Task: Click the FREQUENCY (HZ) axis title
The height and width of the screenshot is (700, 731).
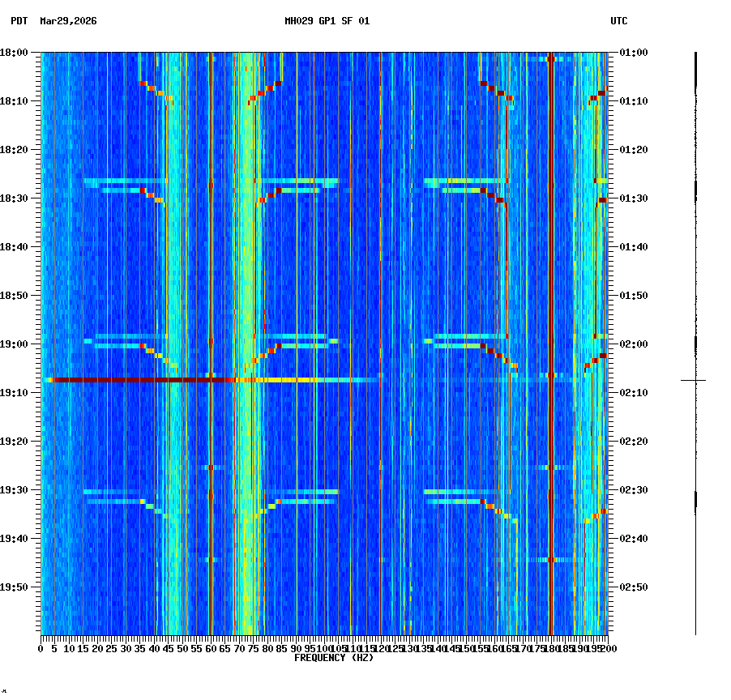Action: click(334, 658)
